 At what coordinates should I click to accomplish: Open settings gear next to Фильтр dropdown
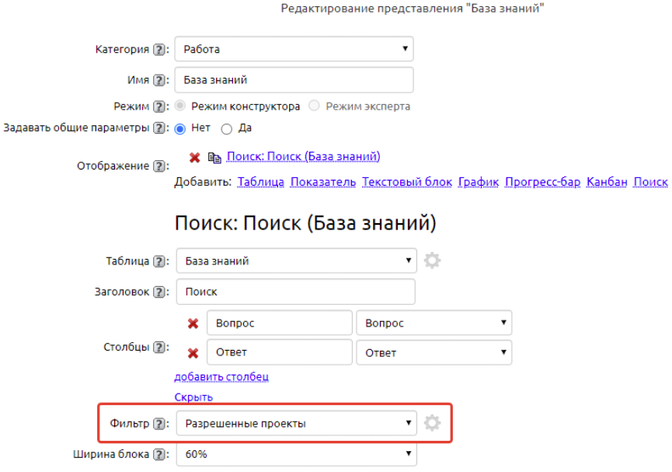pyautogui.click(x=432, y=423)
